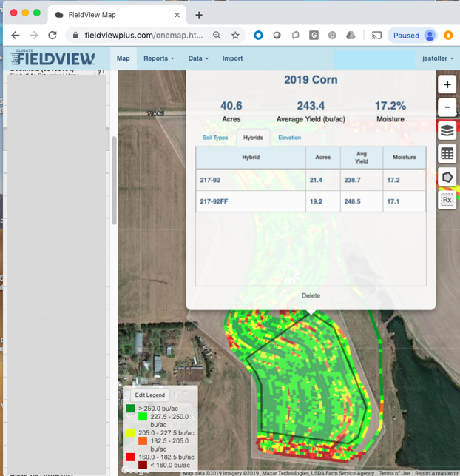Click the circular U extension icon
The image size is (460, 476).
[x=332, y=36]
